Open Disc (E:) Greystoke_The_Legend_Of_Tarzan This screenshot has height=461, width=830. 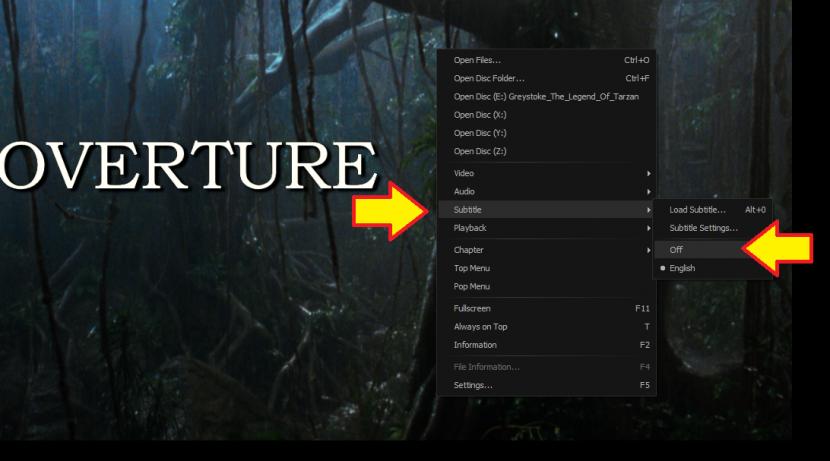pos(545,96)
